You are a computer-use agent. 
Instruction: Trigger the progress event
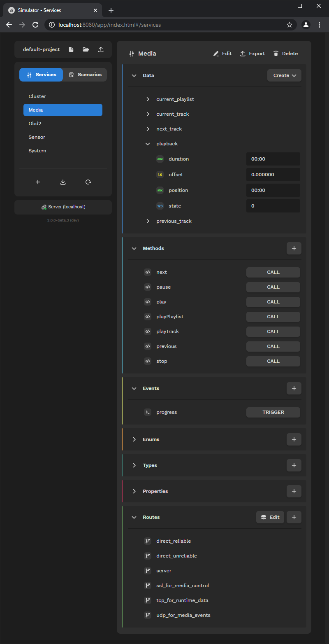(x=273, y=412)
